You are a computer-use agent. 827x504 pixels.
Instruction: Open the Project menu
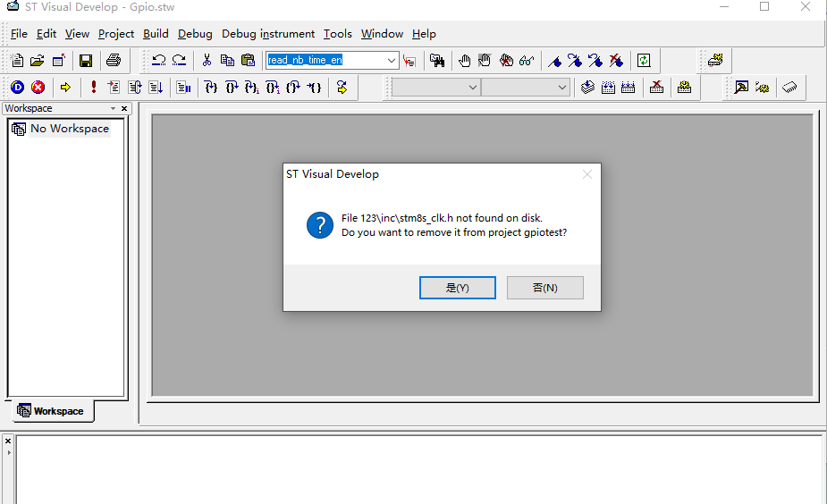[116, 34]
